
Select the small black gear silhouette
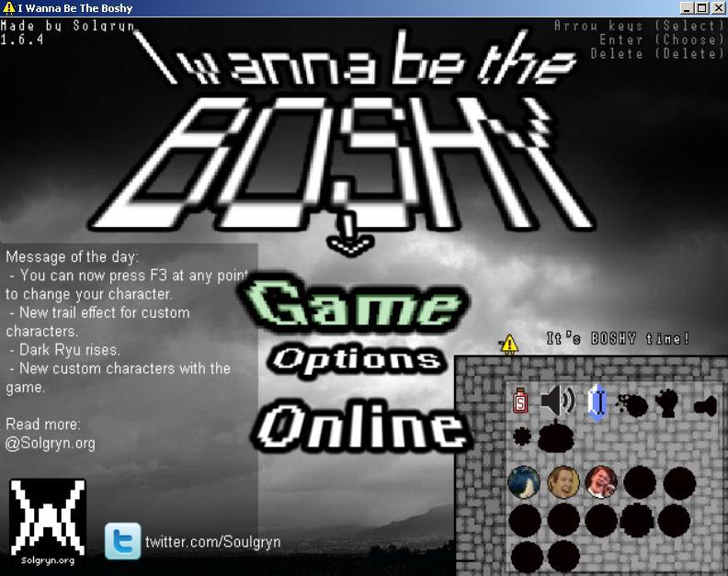point(522,436)
